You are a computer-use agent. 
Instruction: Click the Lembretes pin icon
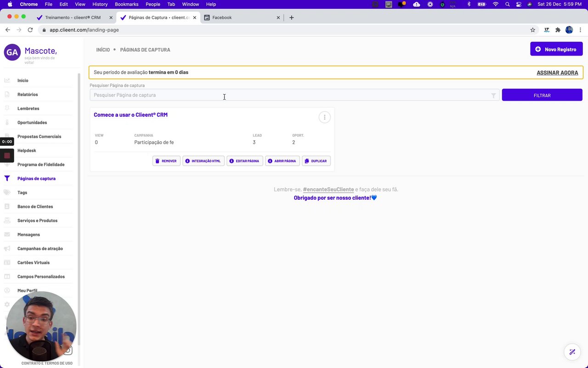coord(7,109)
